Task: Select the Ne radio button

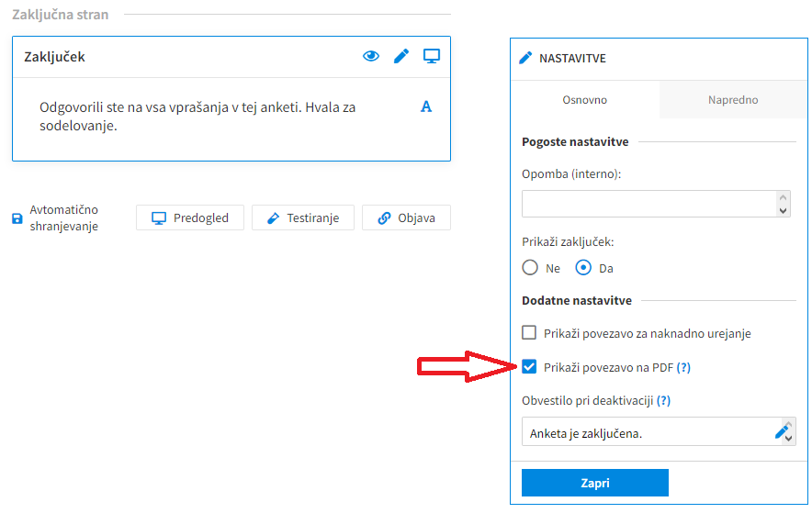Action: click(530, 268)
